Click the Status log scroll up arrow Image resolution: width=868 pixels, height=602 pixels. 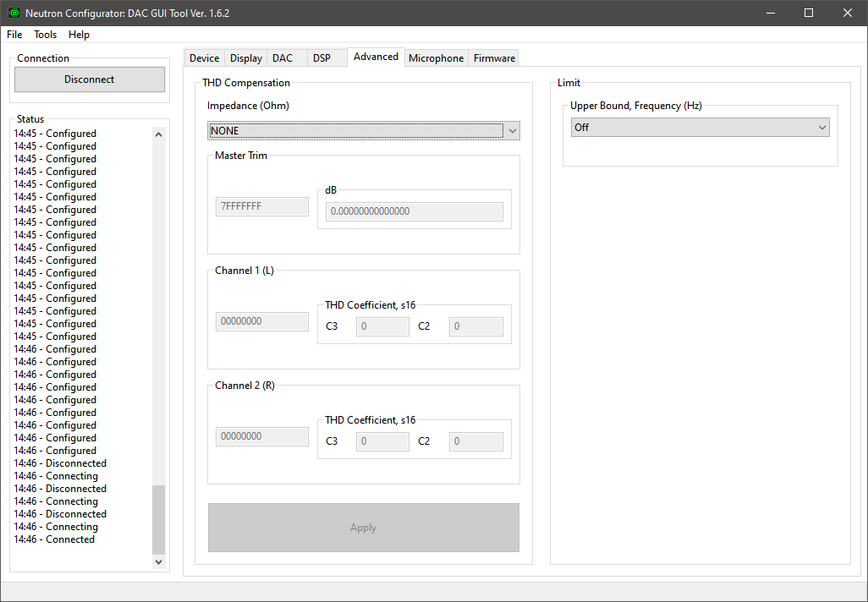[x=158, y=134]
